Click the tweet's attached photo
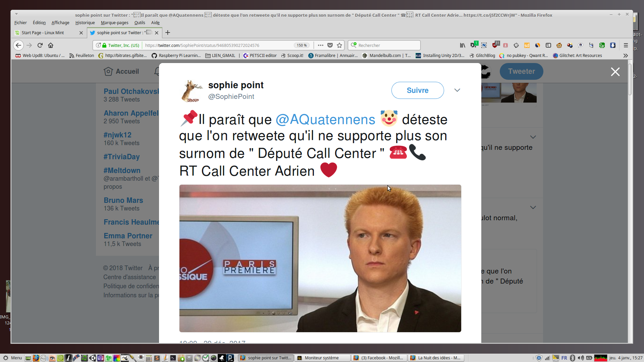Viewport: 644px width, 362px height. [x=320, y=258]
